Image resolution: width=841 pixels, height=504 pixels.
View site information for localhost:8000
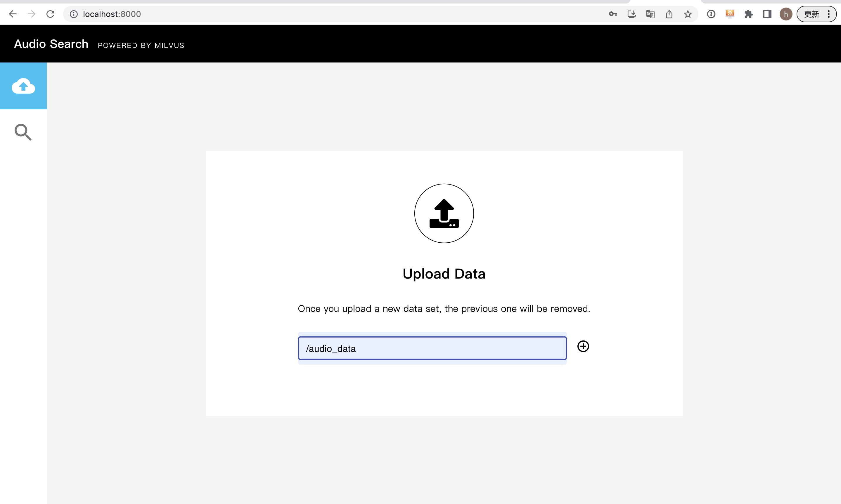[74, 14]
